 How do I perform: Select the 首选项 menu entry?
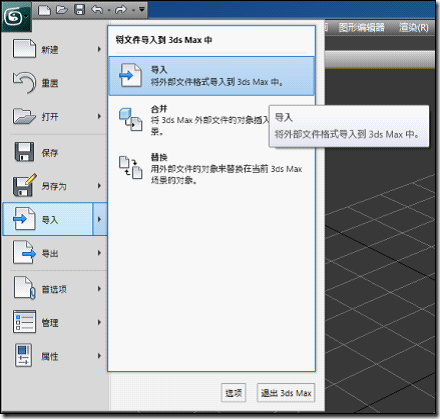(x=55, y=289)
